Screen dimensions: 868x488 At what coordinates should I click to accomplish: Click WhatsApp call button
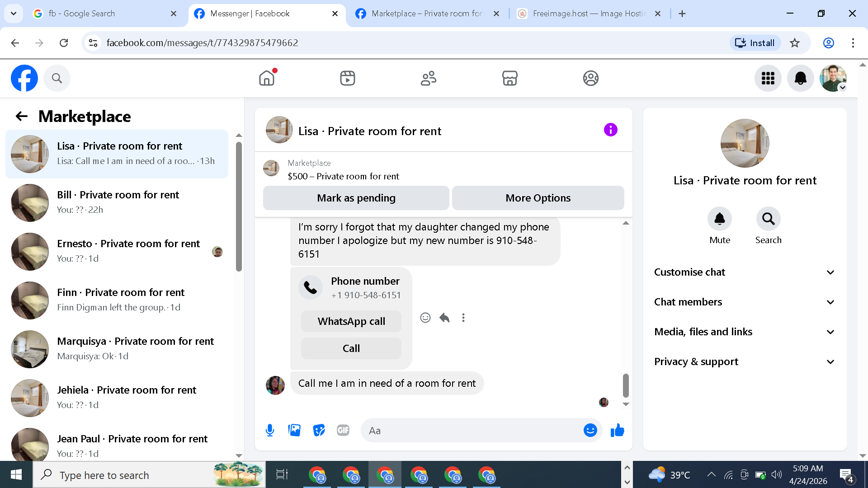(x=351, y=321)
